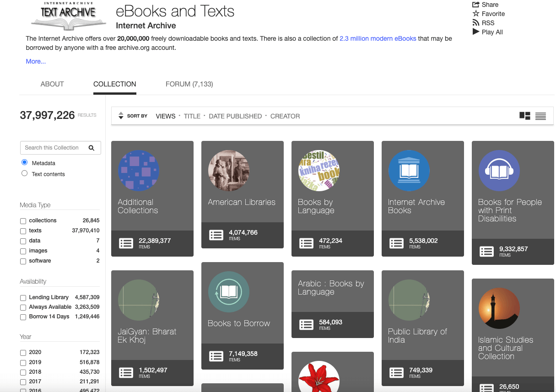The width and height of the screenshot is (556, 392).
Task: Click the Favorite link text
Action: (x=493, y=14)
